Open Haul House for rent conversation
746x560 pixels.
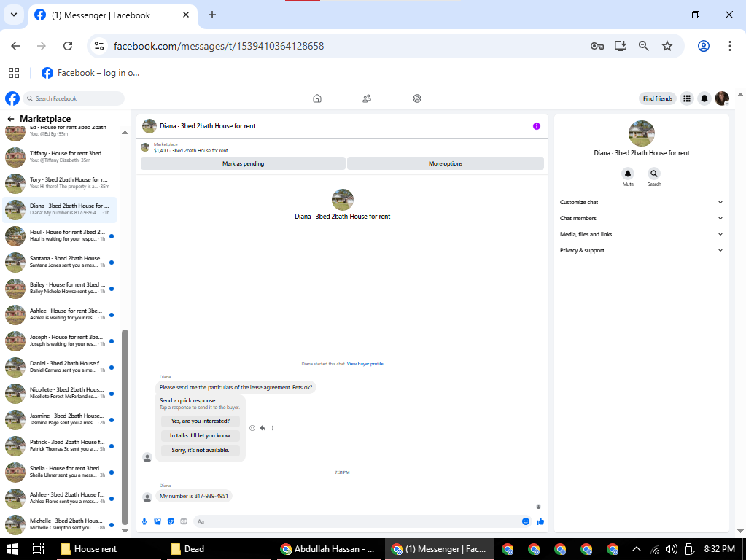point(60,236)
